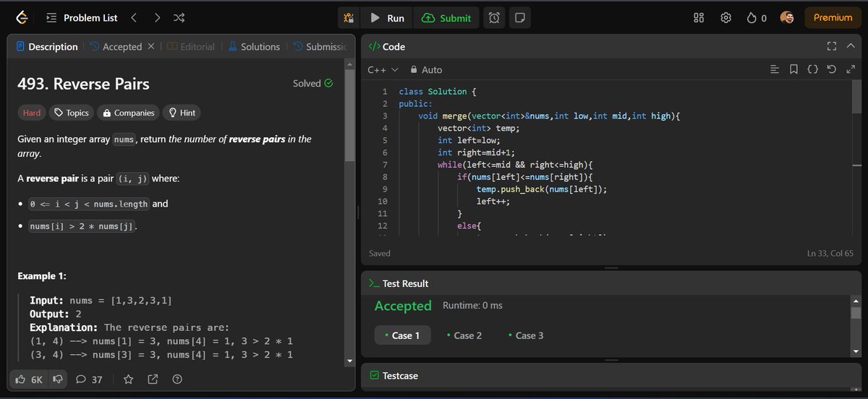Go to previous problem arrow
Image resolution: width=868 pixels, height=399 pixels.
pyautogui.click(x=134, y=17)
